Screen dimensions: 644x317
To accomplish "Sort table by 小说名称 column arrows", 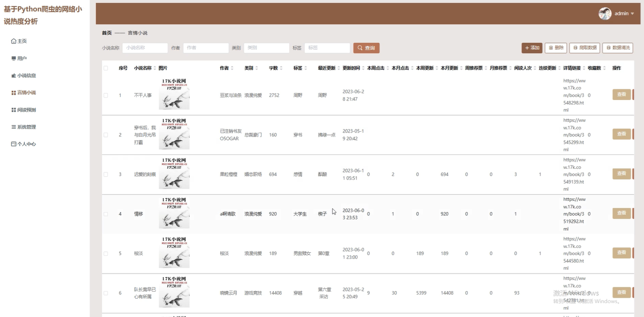I will [155, 68].
